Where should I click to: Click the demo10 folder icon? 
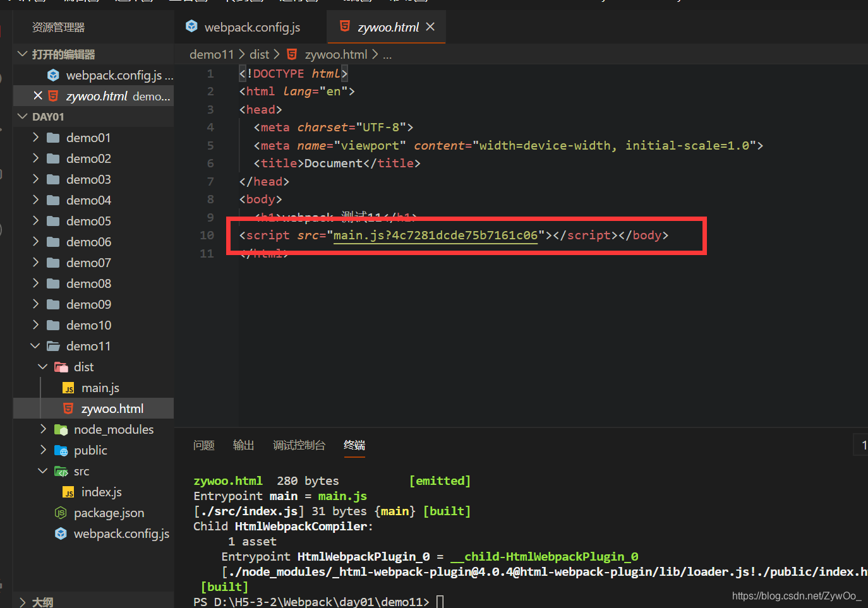coord(54,325)
